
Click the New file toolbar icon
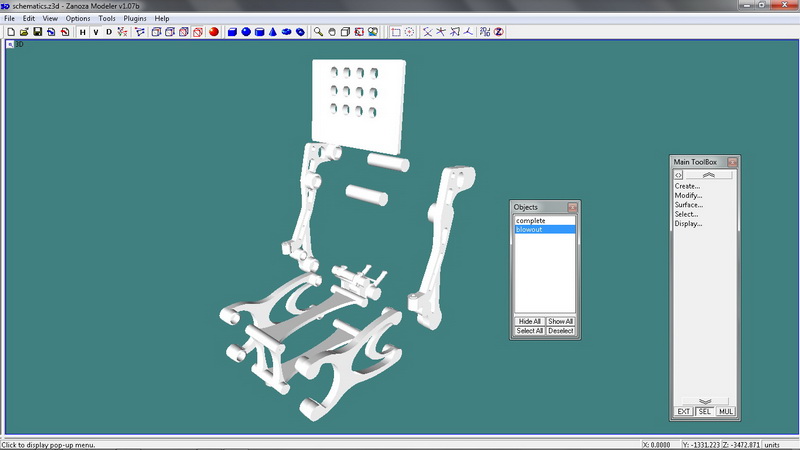(11, 32)
